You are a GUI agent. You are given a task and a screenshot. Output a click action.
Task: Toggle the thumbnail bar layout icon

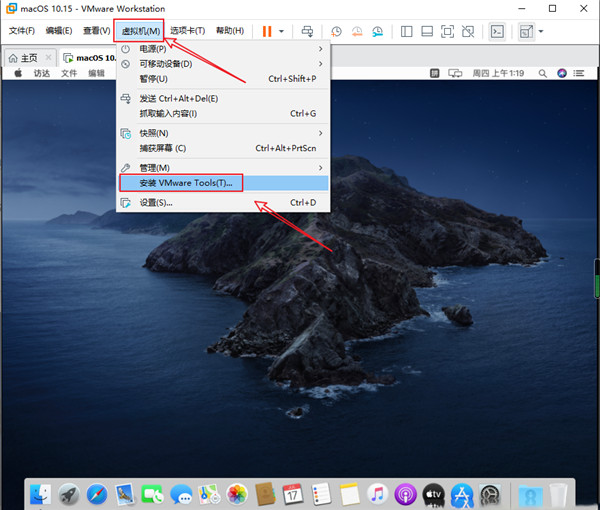point(427,31)
